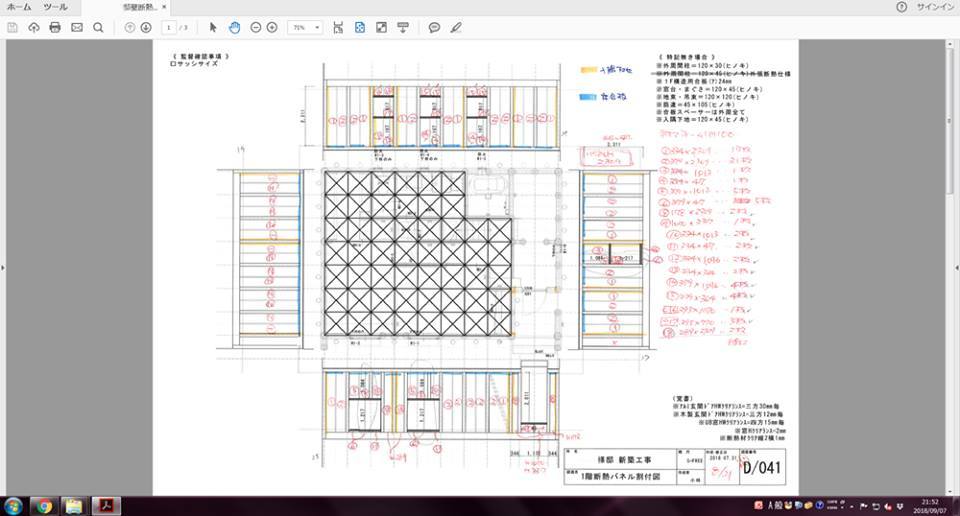Select the highlight pen tool
The width and height of the screenshot is (960, 516).
456,28
